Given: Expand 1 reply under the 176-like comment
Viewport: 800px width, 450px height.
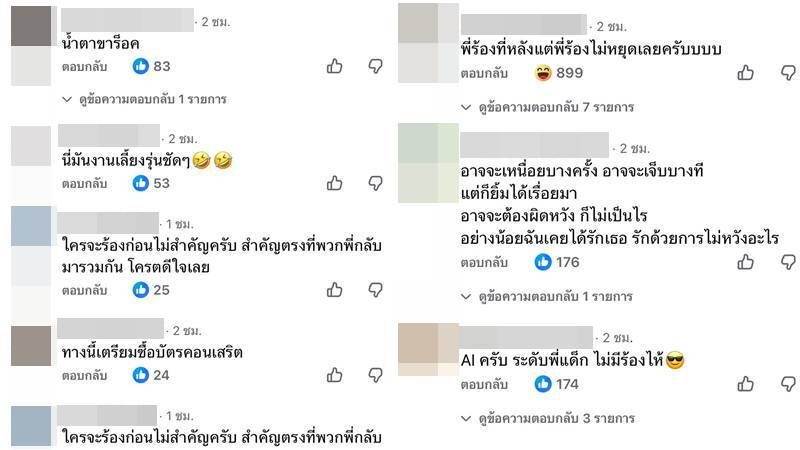Looking at the screenshot, I should (546, 296).
